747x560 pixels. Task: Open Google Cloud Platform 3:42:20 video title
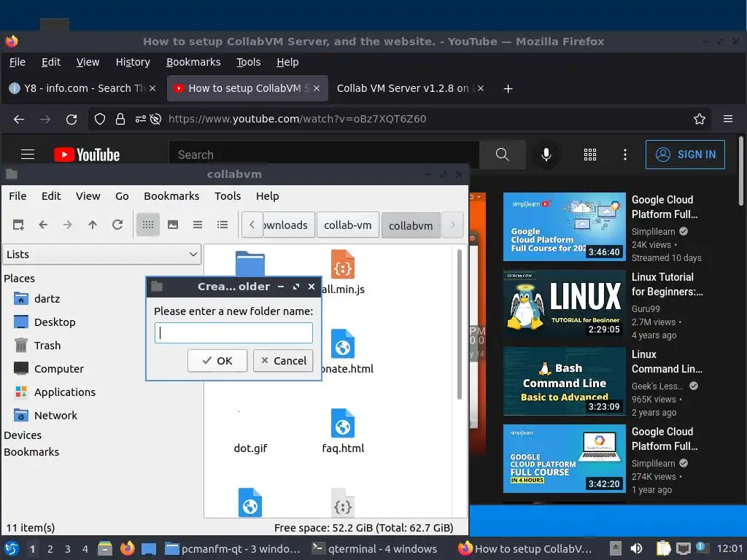tap(664, 438)
